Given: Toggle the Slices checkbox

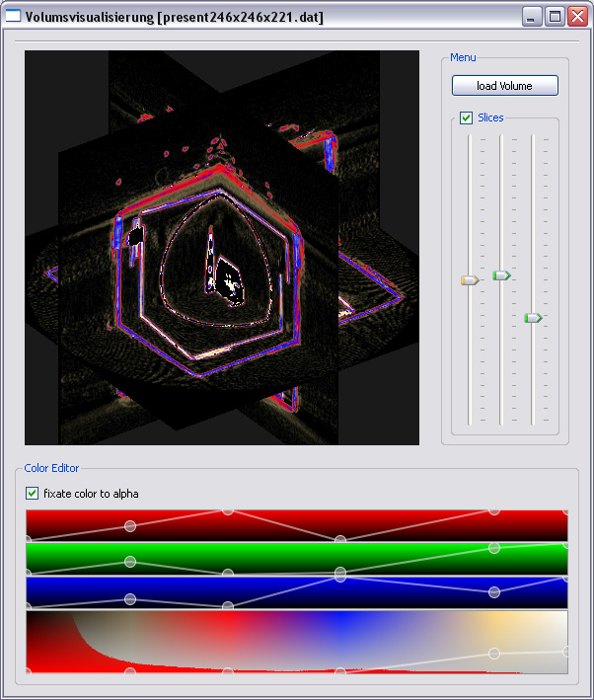Looking at the screenshot, I should 466,117.
